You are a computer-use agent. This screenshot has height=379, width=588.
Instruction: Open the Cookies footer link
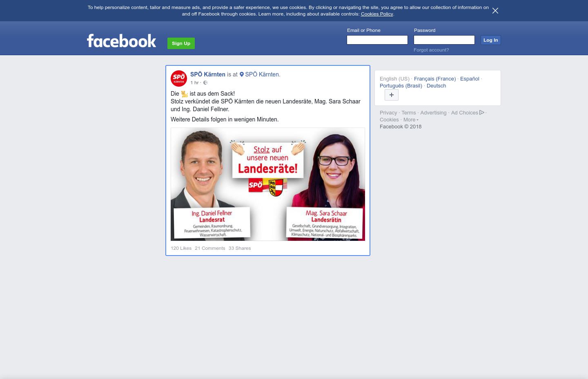click(389, 120)
